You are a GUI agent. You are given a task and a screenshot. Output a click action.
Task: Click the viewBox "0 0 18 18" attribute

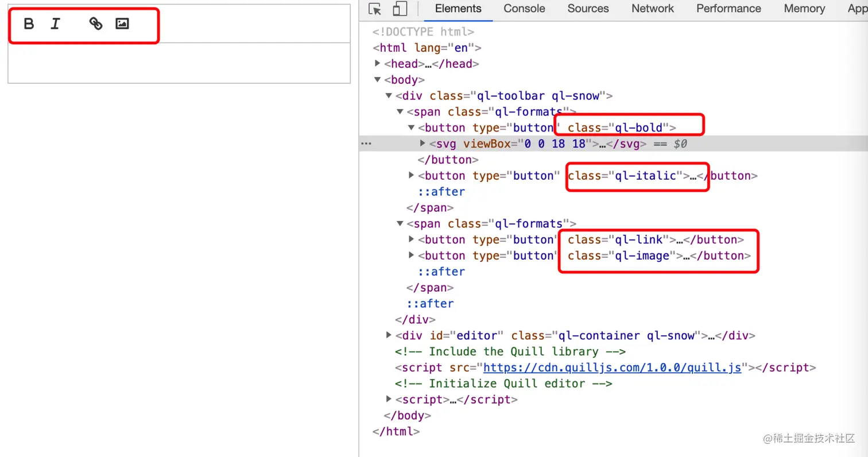[x=528, y=144]
